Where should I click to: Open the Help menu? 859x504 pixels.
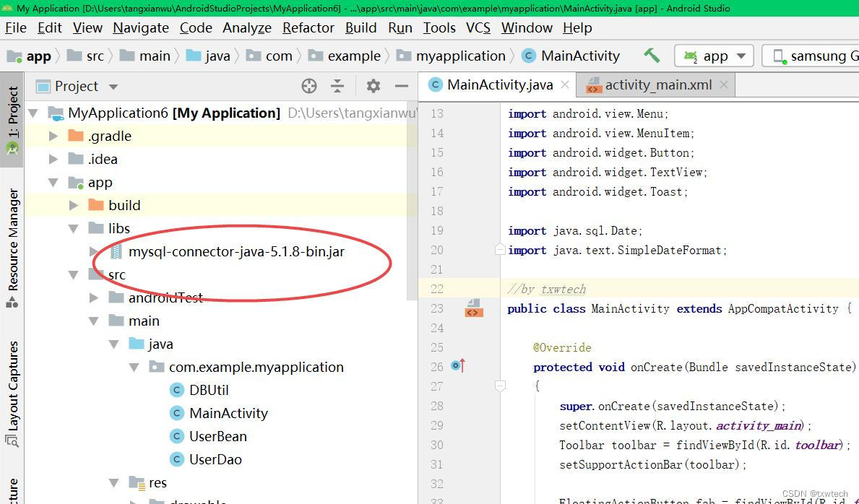577,28
